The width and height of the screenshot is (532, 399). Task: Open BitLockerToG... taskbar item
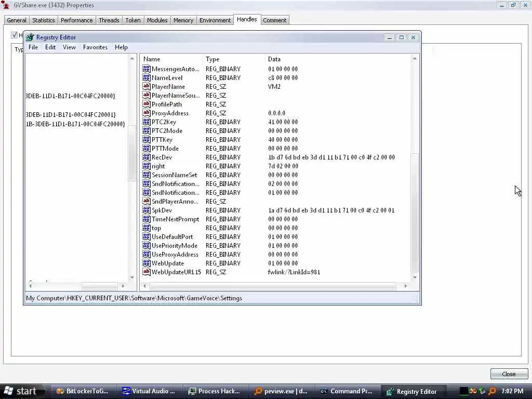coord(83,391)
